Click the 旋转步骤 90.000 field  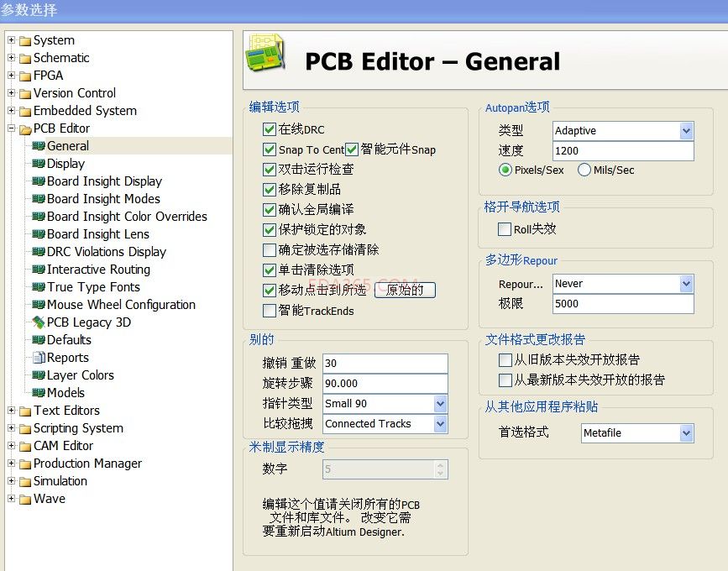pos(385,383)
